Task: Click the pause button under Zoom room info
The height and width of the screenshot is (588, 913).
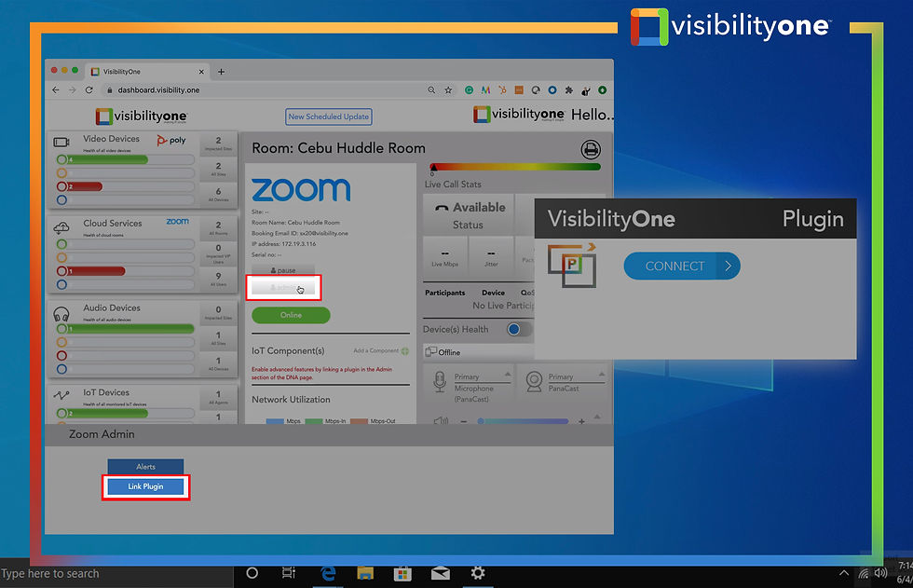Action: [283, 270]
